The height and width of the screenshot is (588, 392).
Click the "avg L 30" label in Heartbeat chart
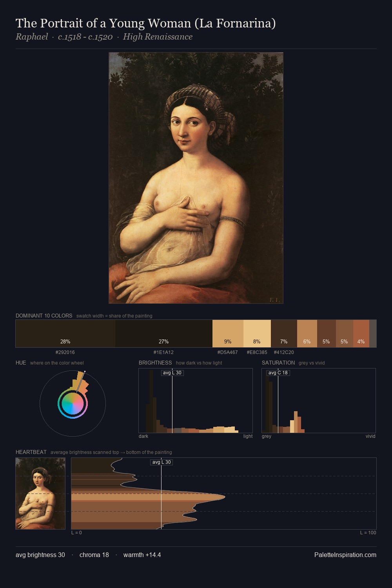[162, 462]
